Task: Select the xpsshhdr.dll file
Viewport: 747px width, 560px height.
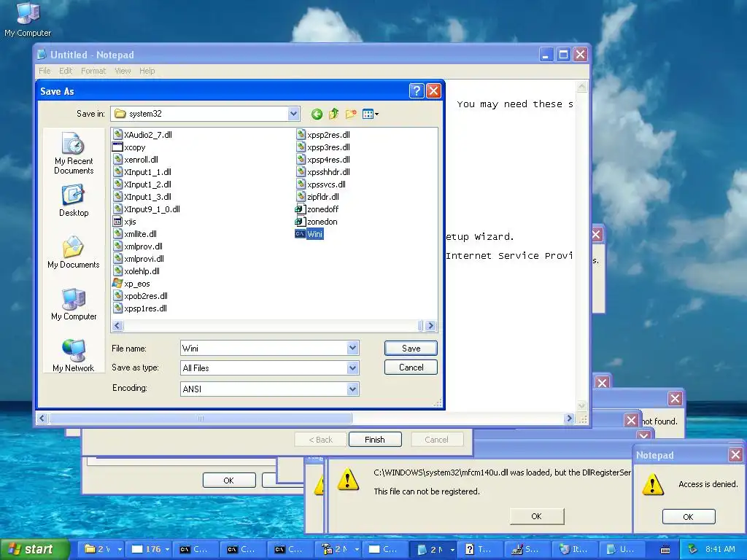Action: click(323, 172)
